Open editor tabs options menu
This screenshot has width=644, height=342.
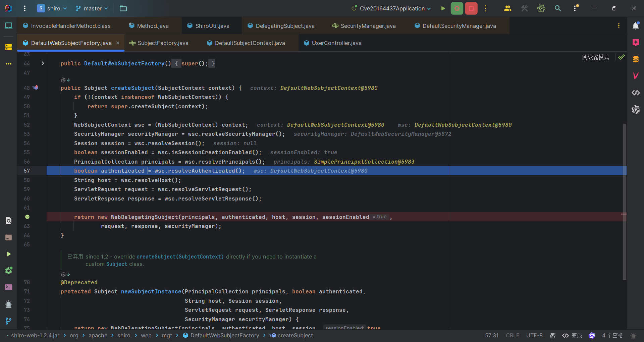tap(619, 26)
